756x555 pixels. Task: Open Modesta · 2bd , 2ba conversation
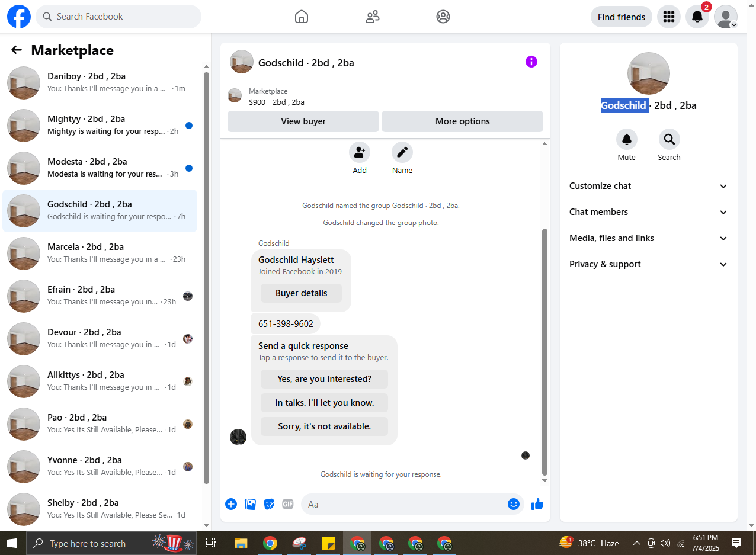pyautogui.click(x=100, y=168)
